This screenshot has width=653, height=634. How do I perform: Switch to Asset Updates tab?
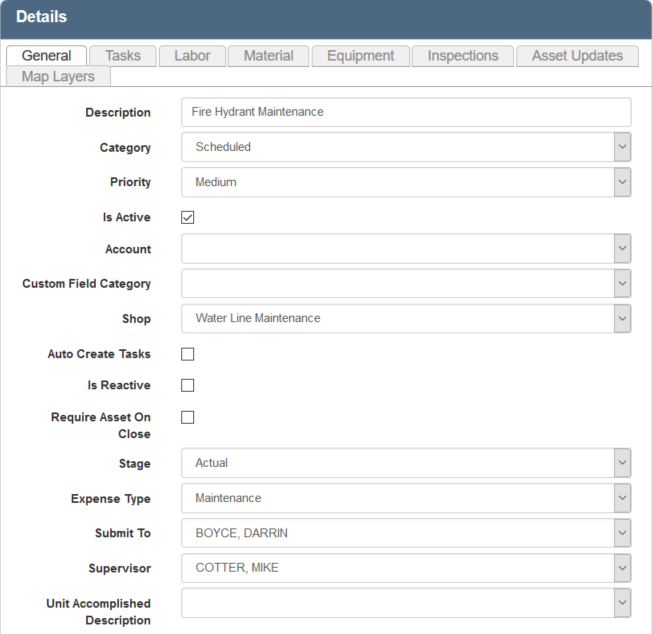577,56
